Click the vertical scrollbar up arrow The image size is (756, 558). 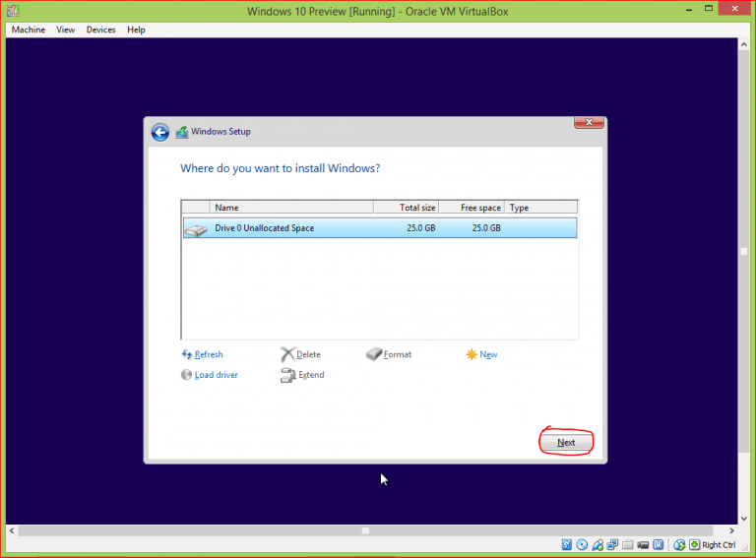(x=743, y=44)
